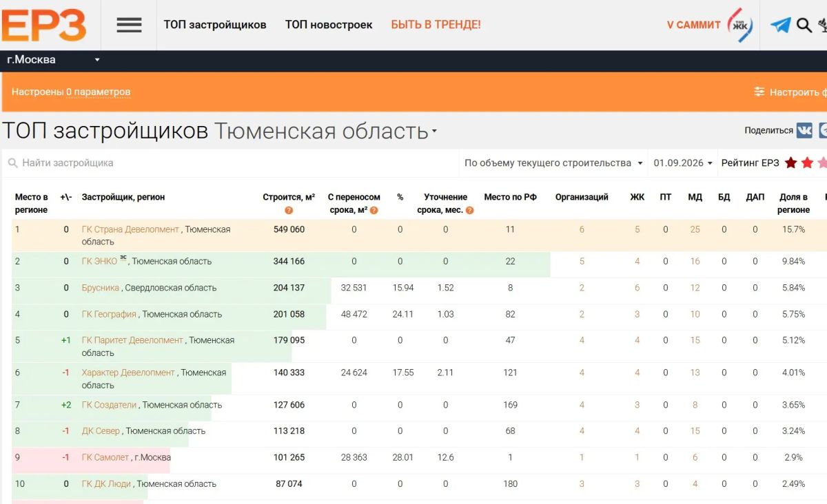Click help icon under Строится, м²
Image resolution: width=827 pixels, height=504 pixels.
pos(289,210)
